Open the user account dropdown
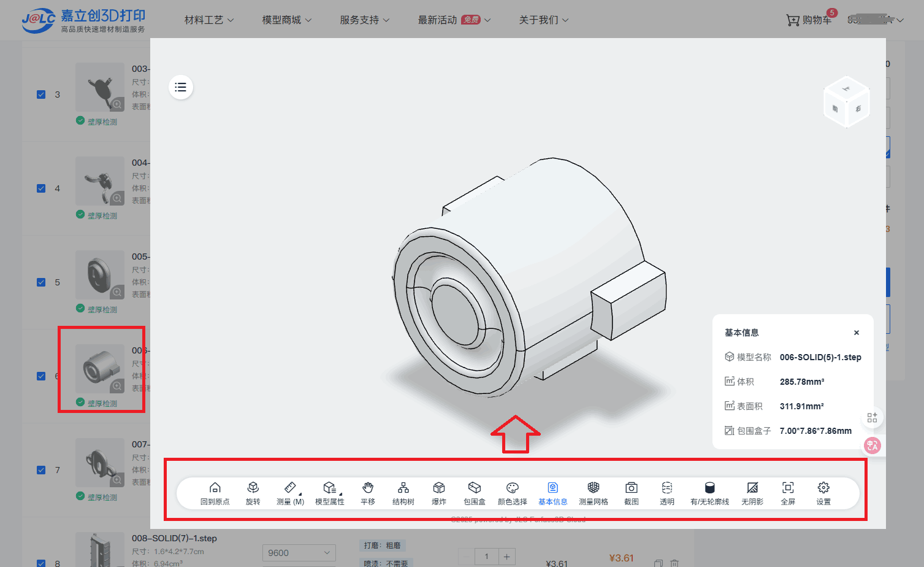This screenshot has width=924, height=567. click(876, 20)
